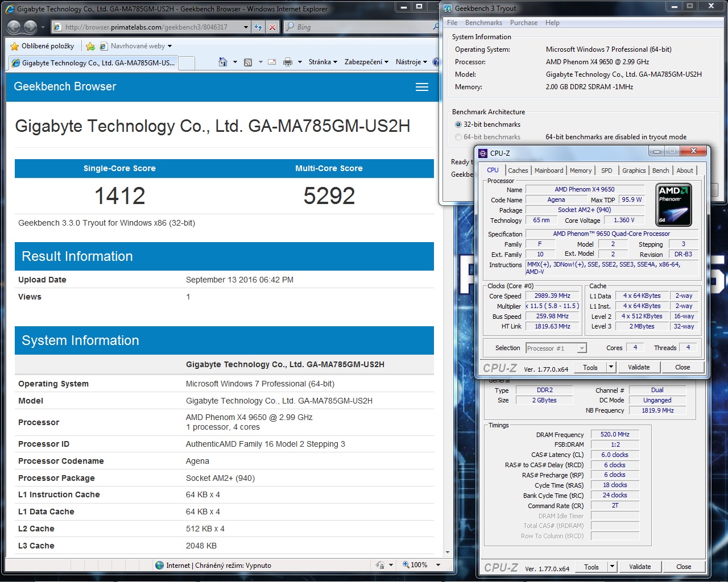
Task: Open Tools dropdown arrow in front CPU-Z
Action: coord(611,367)
